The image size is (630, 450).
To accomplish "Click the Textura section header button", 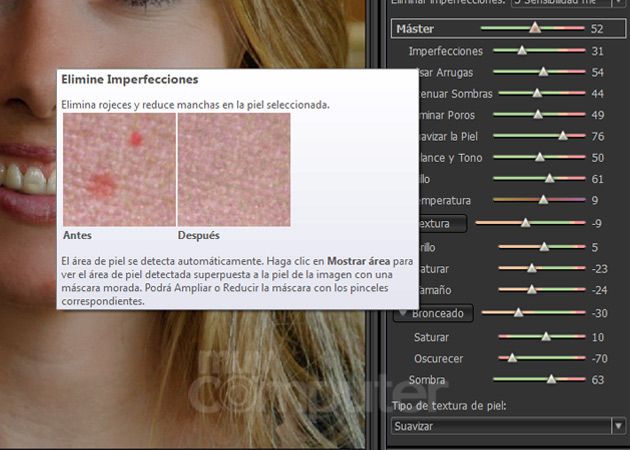I will pos(428,223).
